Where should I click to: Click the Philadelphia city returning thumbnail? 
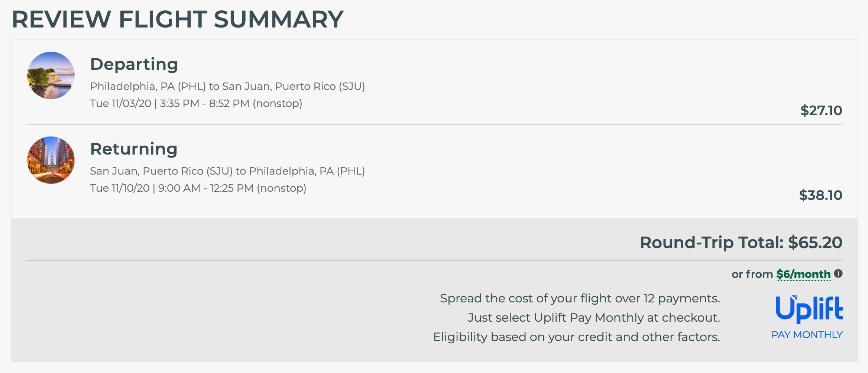tap(51, 160)
